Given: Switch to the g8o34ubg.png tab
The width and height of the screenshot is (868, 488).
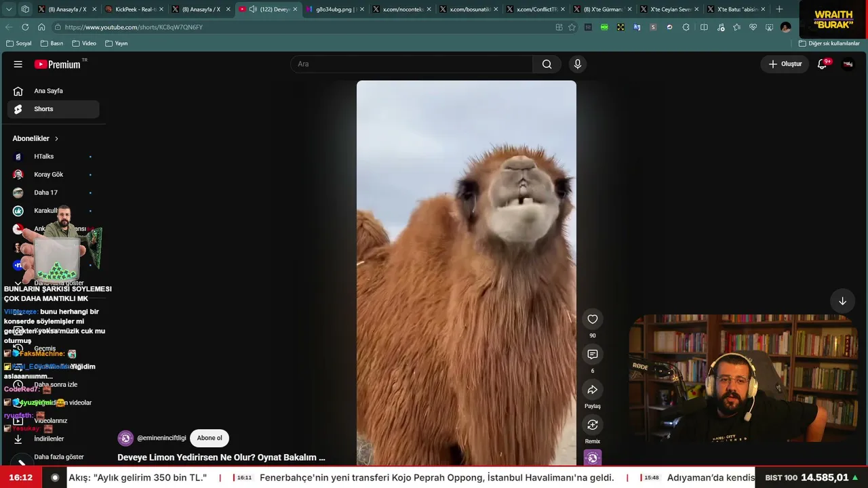Looking at the screenshot, I should [335, 9].
